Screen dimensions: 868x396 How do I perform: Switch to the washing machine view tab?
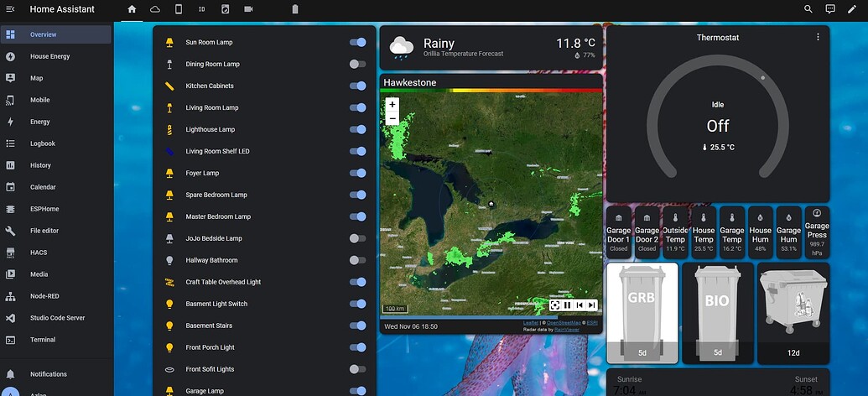[x=225, y=9]
